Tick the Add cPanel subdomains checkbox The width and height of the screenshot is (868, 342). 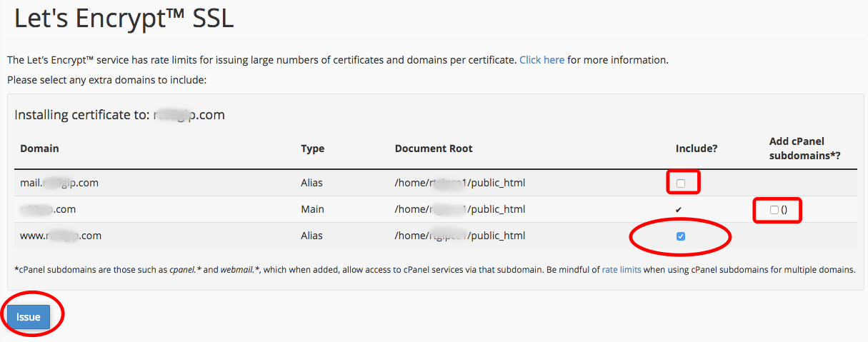[774, 210]
